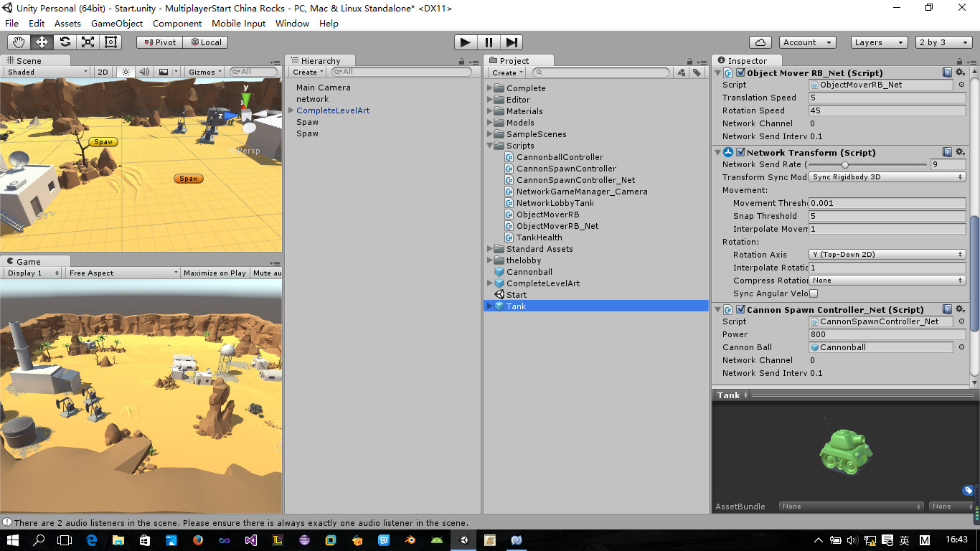Open the Component menu

point(177,23)
